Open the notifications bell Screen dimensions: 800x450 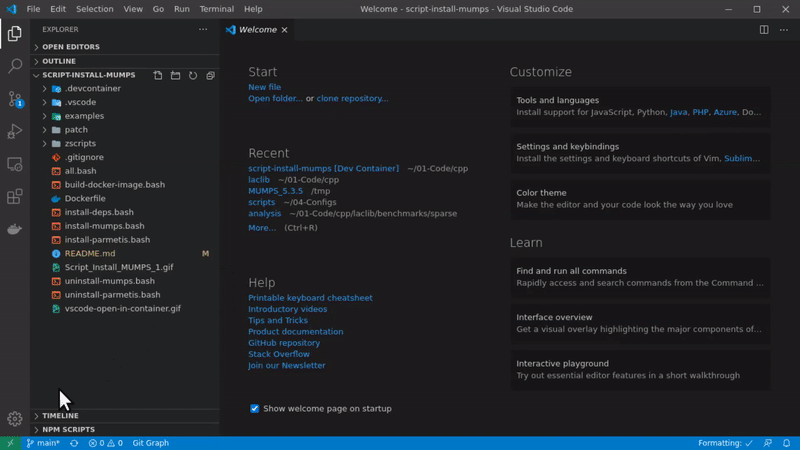click(x=786, y=443)
